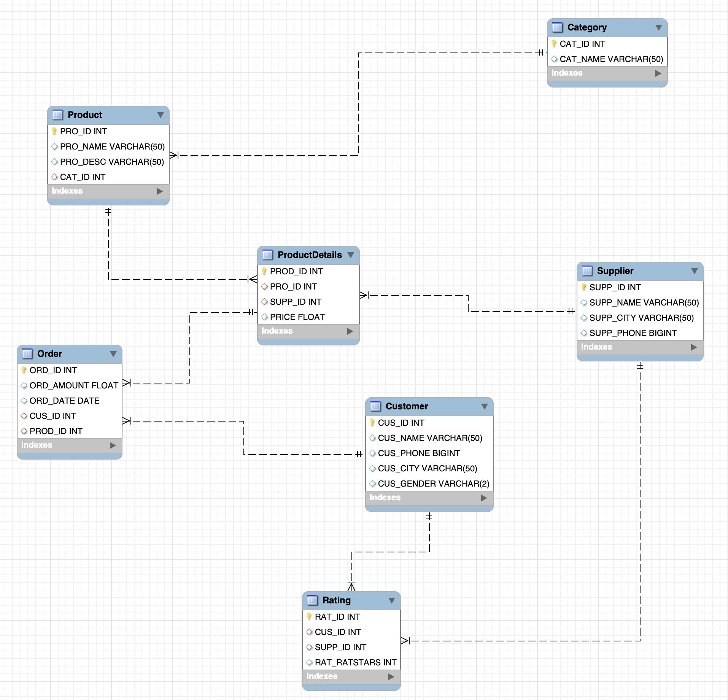This screenshot has height=700, width=728.
Task: Click the CAT_ID primary key icon in Category
Action: pyautogui.click(x=554, y=44)
